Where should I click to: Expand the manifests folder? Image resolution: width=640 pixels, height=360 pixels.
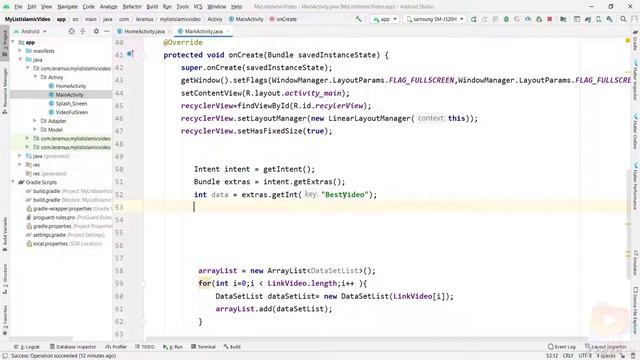(x=20, y=51)
